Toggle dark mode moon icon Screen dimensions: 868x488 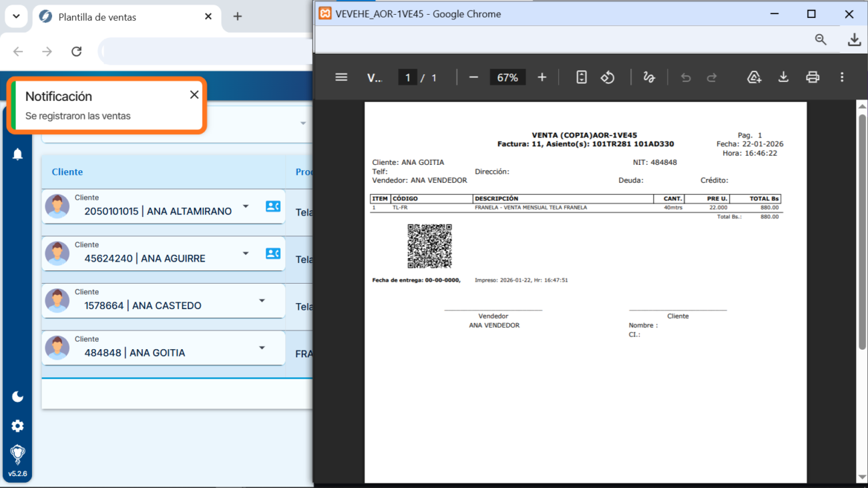[17, 397]
